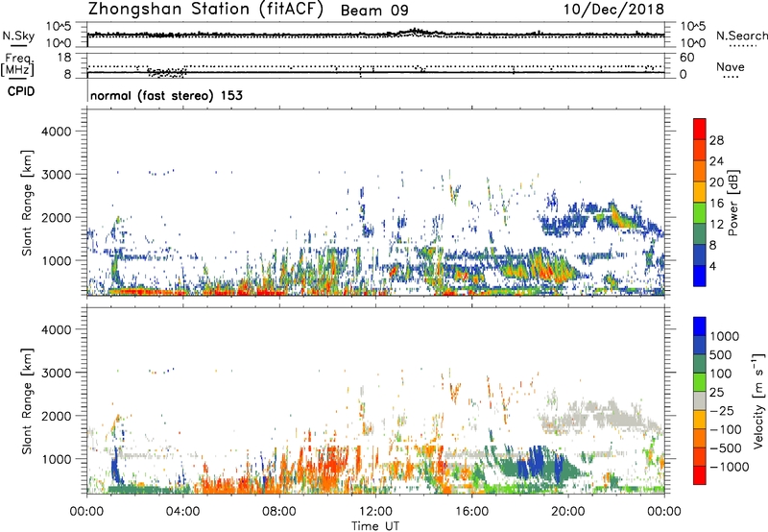Pick the blue 500–1000 Velocity colorbar segment
This screenshot has height=532, width=768.
tap(700, 345)
